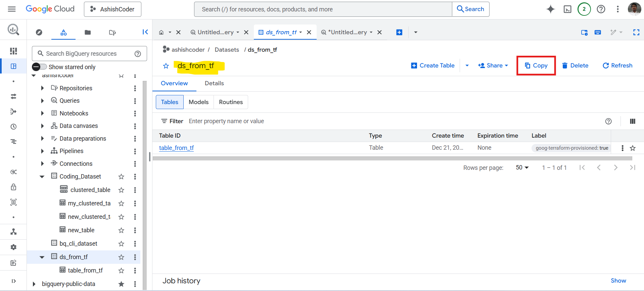Select the compass explorer pane icon
The height and width of the screenshot is (291, 644).
pyautogui.click(x=39, y=32)
